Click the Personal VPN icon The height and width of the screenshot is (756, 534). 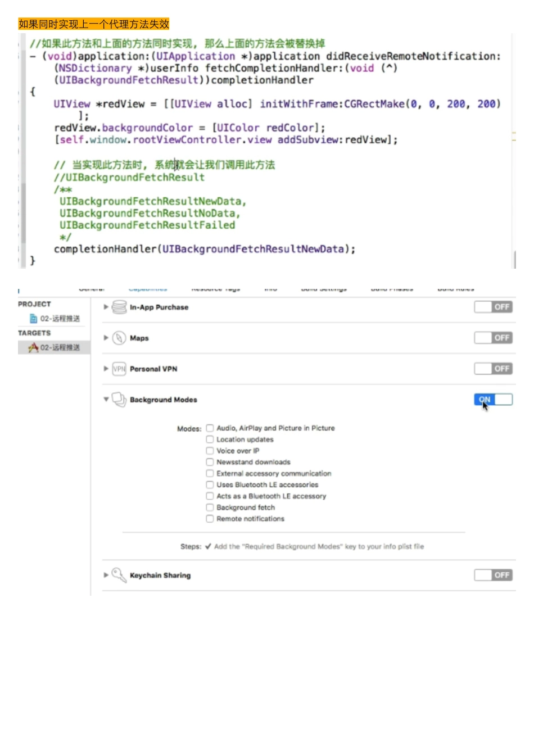(119, 369)
